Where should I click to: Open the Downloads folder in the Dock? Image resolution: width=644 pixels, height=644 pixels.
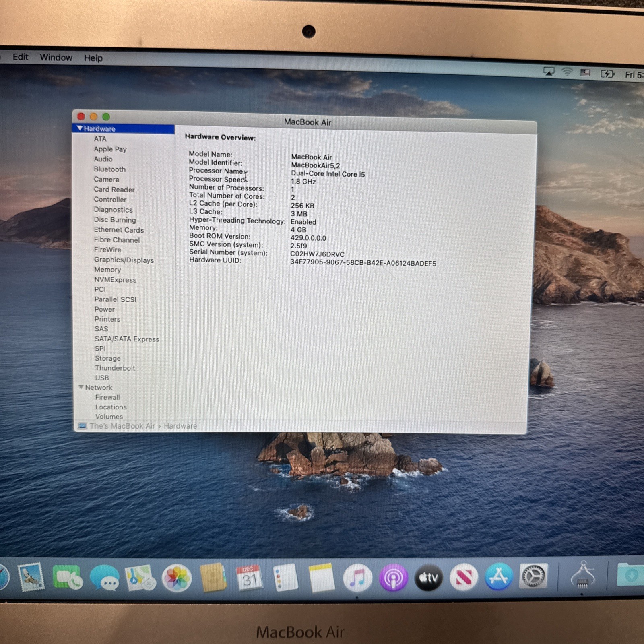tap(630, 574)
